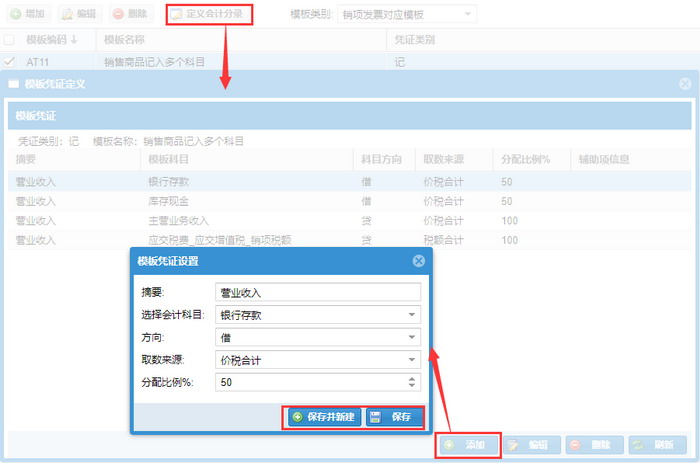Adjust 分配比例% spinner arrows
This screenshot has height=463, width=700.
[x=413, y=382]
